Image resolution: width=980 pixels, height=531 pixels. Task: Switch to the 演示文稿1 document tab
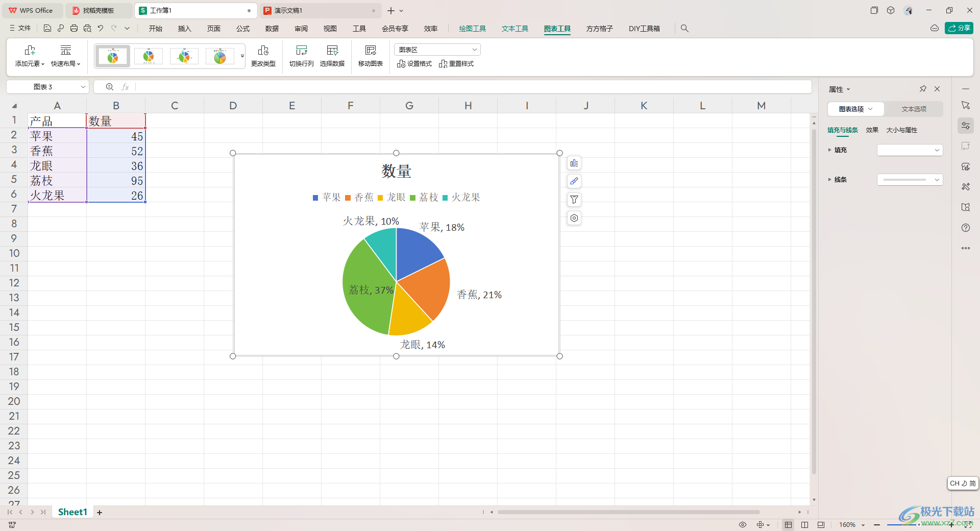(x=320, y=10)
